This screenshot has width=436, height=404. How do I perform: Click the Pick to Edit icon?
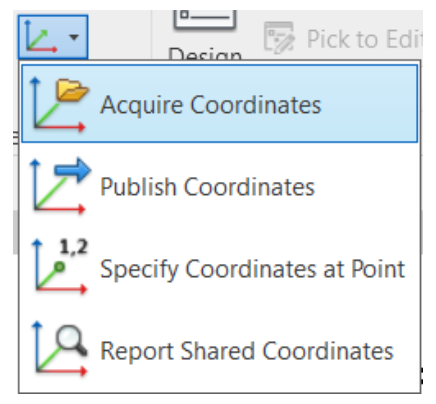pyautogui.click(x=279, y=37)
